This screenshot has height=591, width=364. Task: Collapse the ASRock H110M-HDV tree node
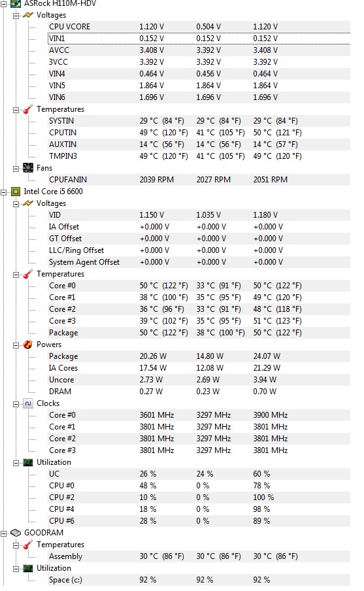point(4,4)
